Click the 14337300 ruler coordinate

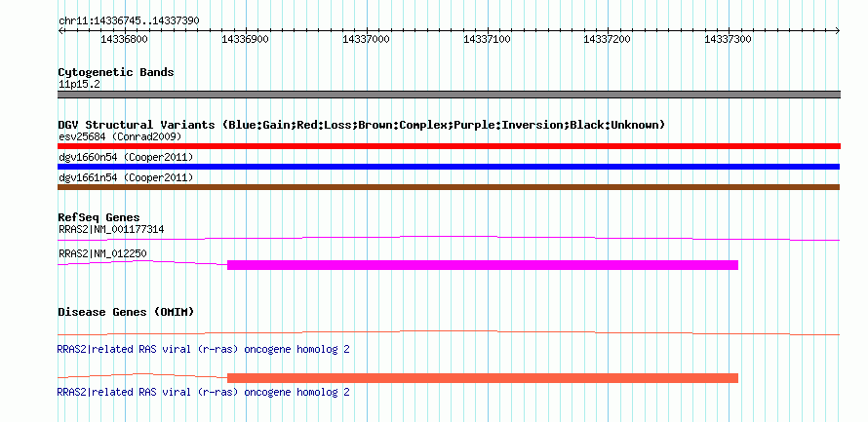[x=728, y=40]
